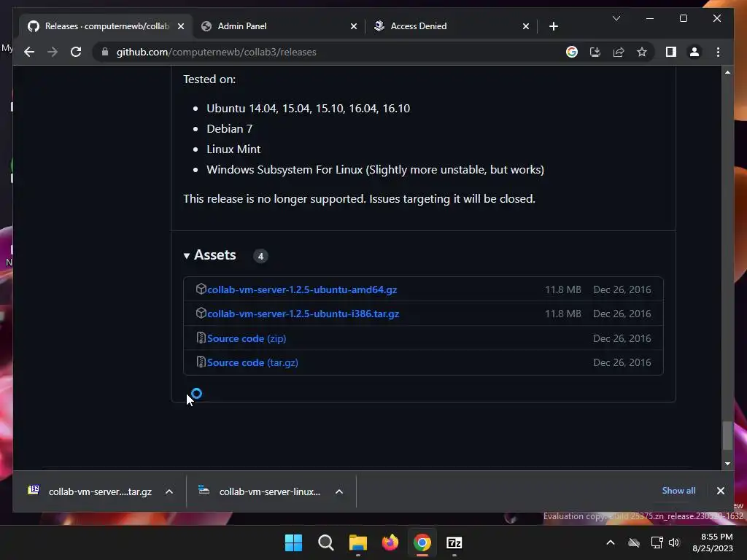The image size is (747, 560).
Task: Download collab-vm-server-1.2.5-ubuntu-amd64.gz
Action: [302, 289]
